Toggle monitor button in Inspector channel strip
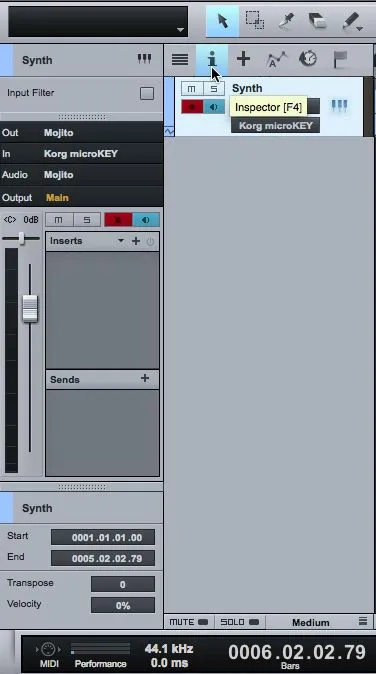The image size is (376, 674). coord(146,220)
